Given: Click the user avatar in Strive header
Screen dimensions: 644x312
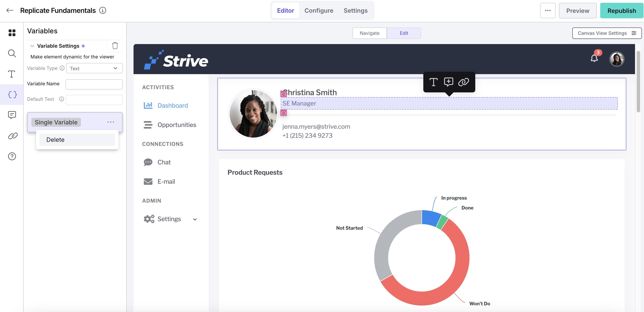Looking at the screenshot, I should (x=617, y=59).
